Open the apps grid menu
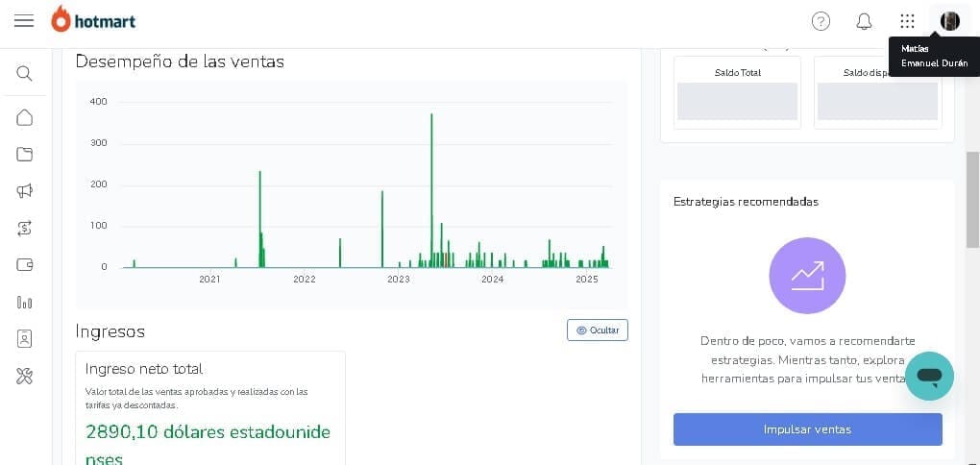The height and width of the screenshot is (465, 980). coord(907,21)
